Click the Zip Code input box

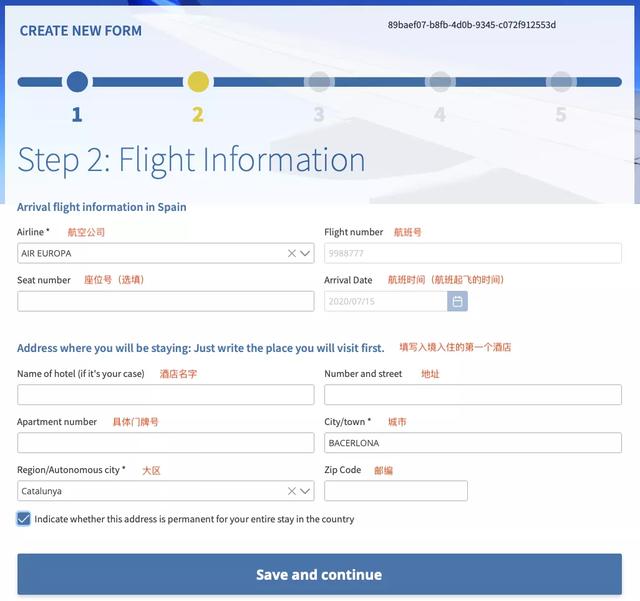[396, 491]
